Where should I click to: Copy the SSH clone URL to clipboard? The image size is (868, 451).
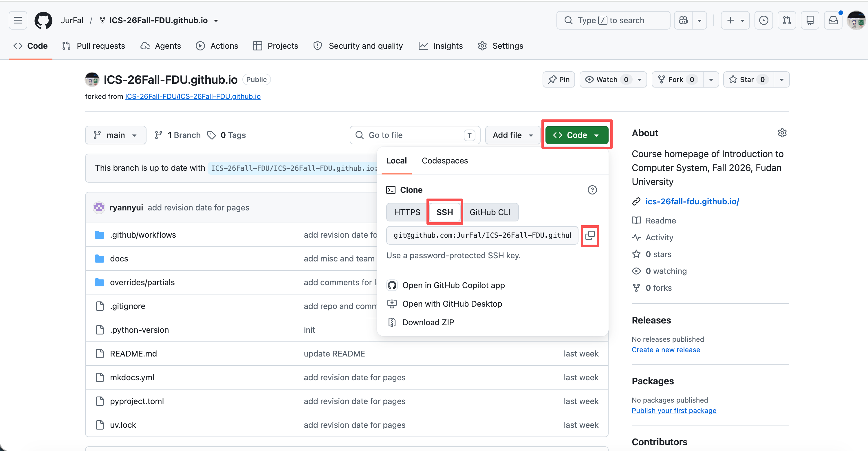pos(590,235)
